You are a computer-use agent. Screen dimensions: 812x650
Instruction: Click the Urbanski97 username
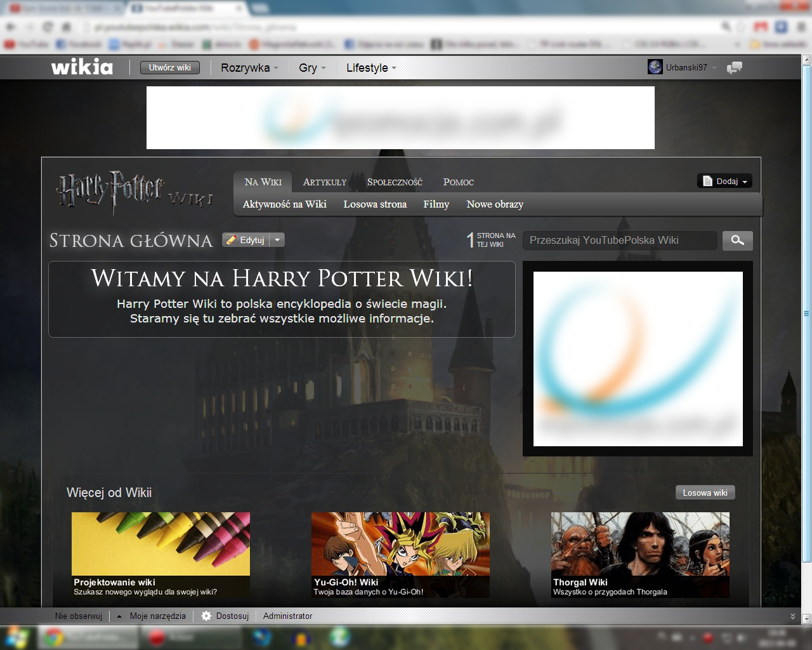click(686, 67)
